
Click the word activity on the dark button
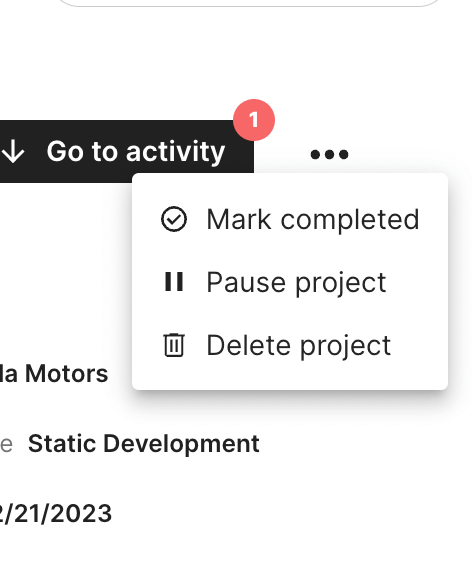[175, 152]
